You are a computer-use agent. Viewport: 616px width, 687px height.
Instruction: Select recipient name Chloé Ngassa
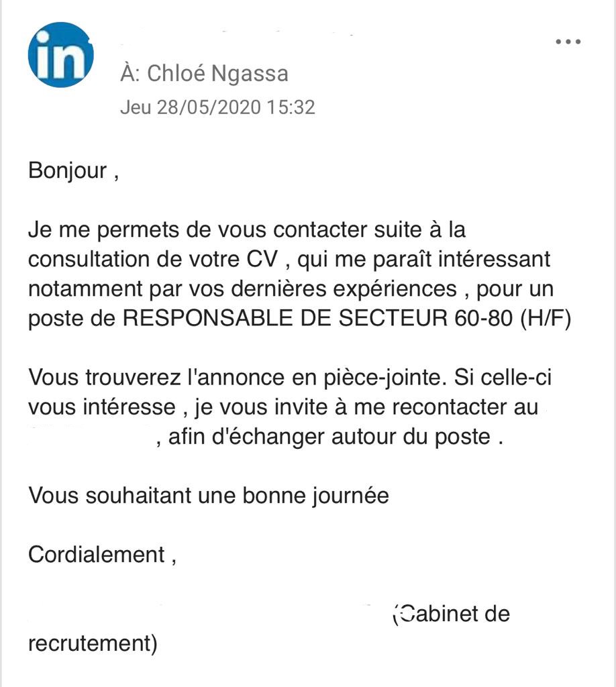(x=217, y=73)
